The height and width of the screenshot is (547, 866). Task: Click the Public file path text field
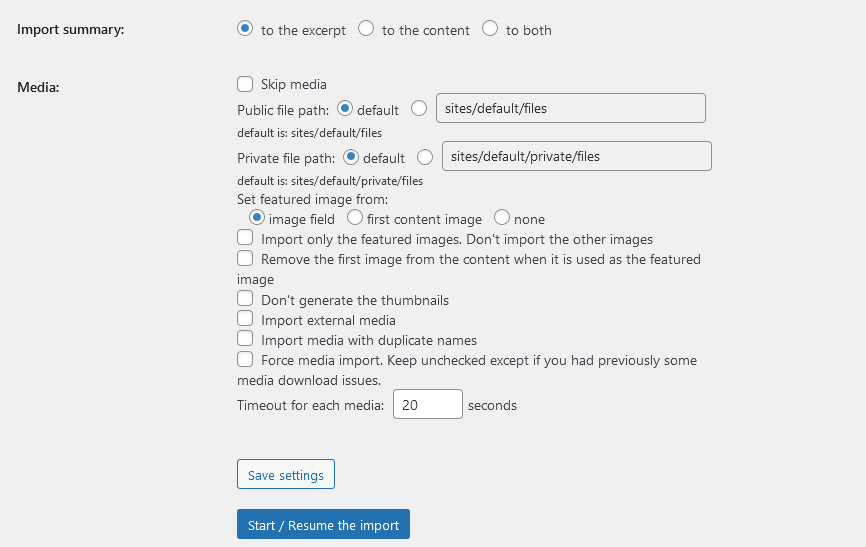click(x=570, y=108)
